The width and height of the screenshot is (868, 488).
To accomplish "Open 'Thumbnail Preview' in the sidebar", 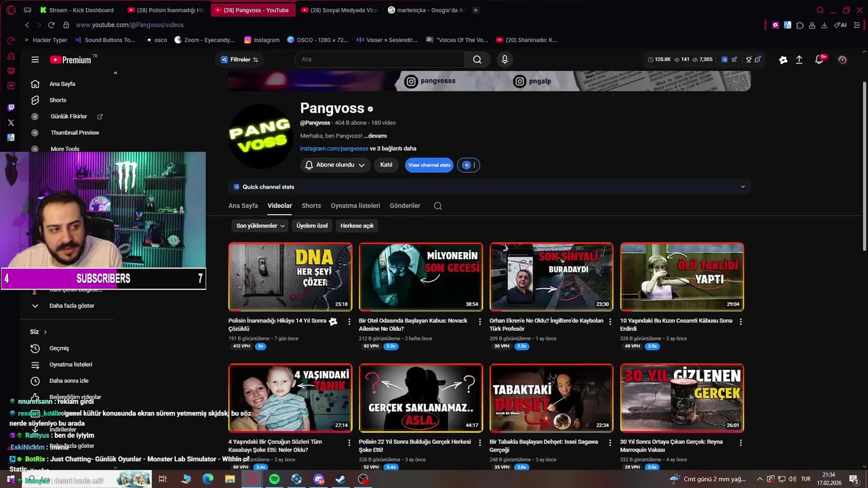I will point(75,133).
